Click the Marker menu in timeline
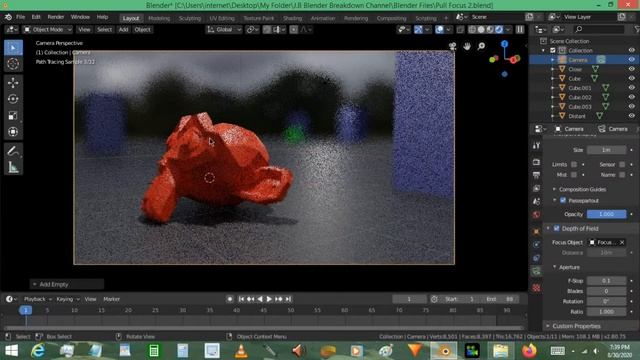Image resolution: width=640 pixels, height=360 pixels. (x=111, y=299)
